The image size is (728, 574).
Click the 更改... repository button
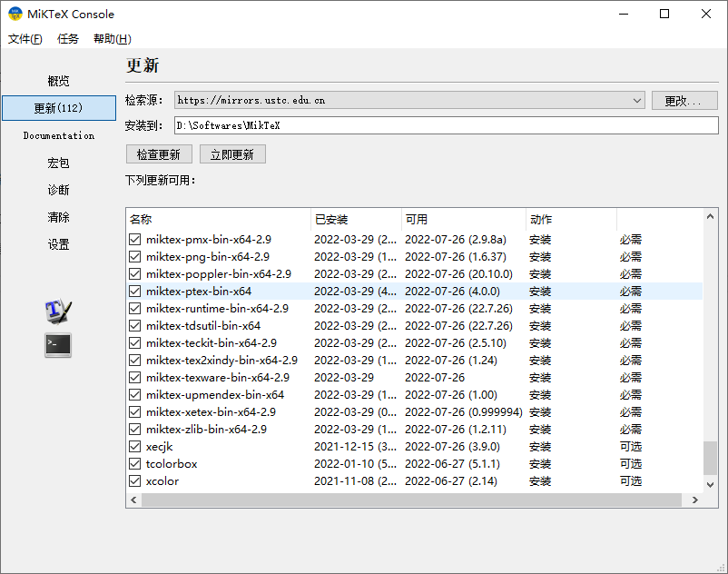[x=684, y=100]
